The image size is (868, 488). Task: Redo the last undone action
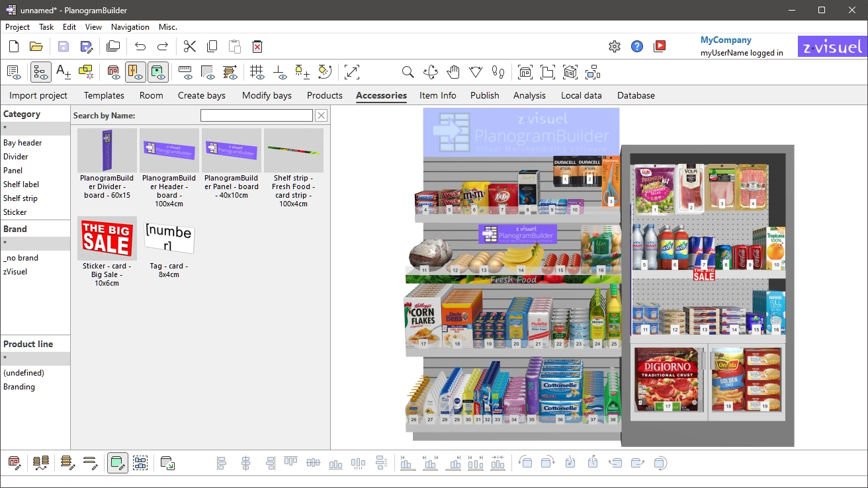[x=163, y=46]
